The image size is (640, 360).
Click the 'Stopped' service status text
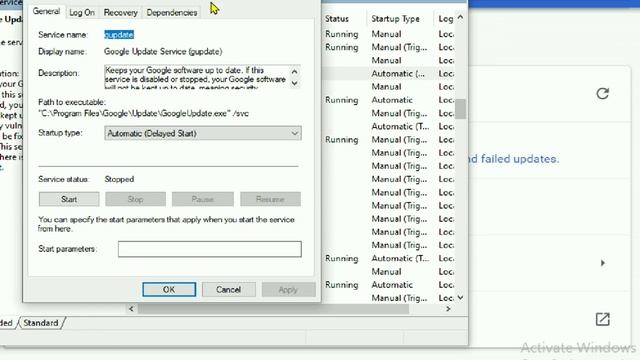coord(119,179)
